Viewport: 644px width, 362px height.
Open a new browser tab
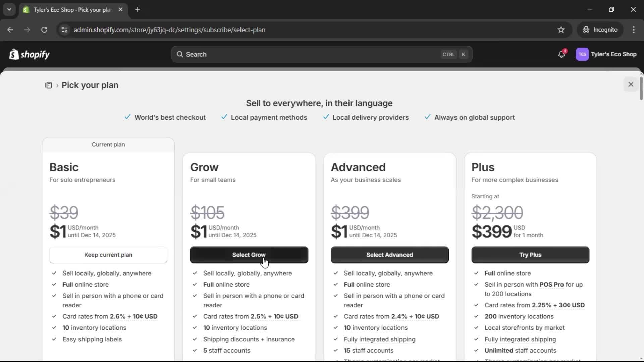(x=137, y=10)
